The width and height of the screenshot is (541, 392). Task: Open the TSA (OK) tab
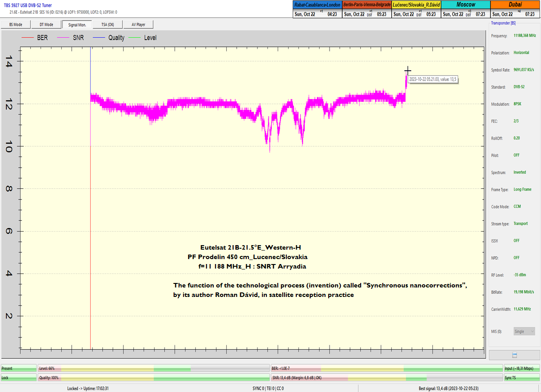pos(107,24)
